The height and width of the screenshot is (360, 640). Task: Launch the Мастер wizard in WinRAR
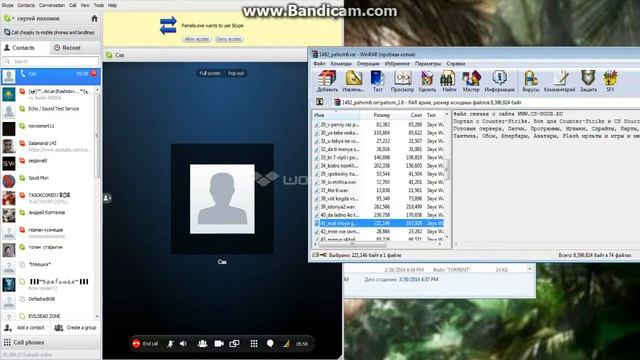[471, 81]
